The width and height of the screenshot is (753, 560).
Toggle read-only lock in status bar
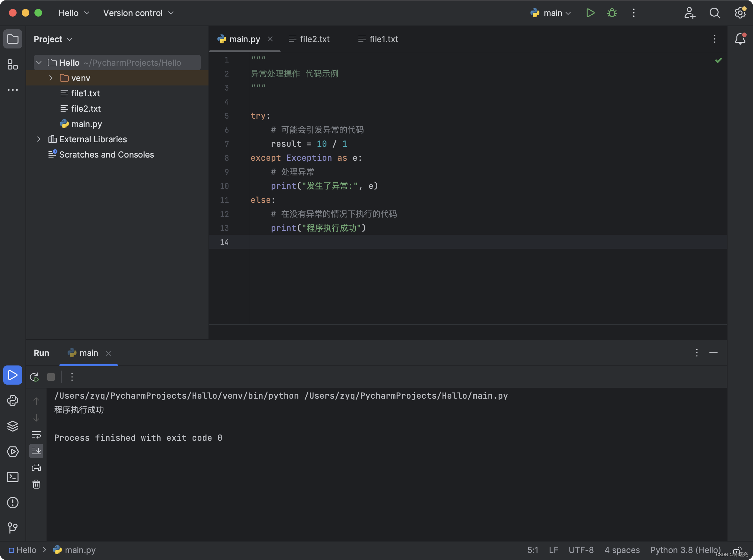click(x=736, y=550)
